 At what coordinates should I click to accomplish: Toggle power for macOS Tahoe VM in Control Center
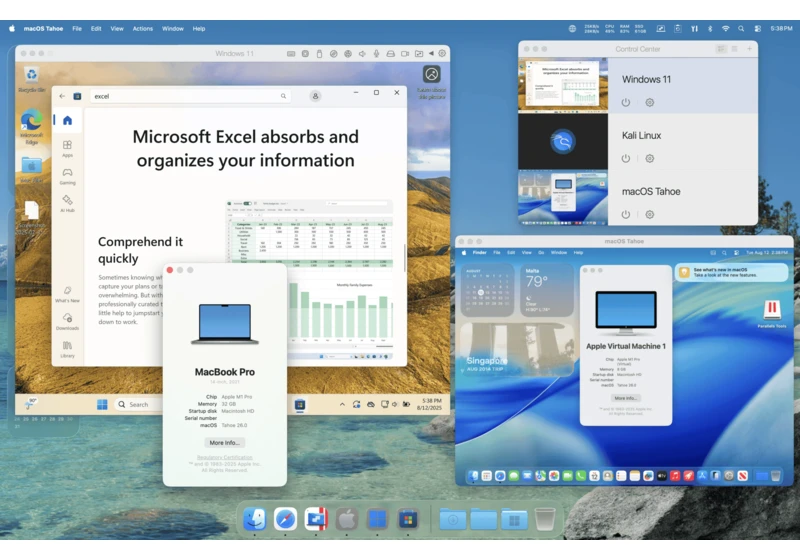point(626,215)
